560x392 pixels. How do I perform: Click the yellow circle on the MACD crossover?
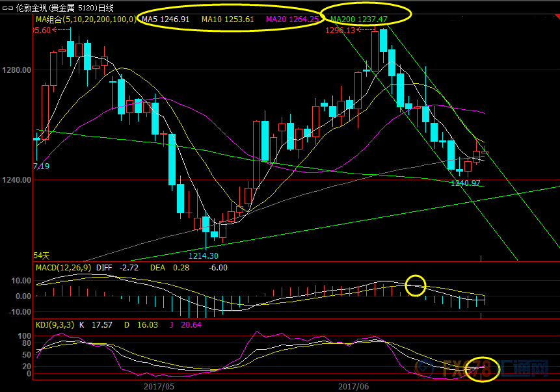[x=416, y=285]
